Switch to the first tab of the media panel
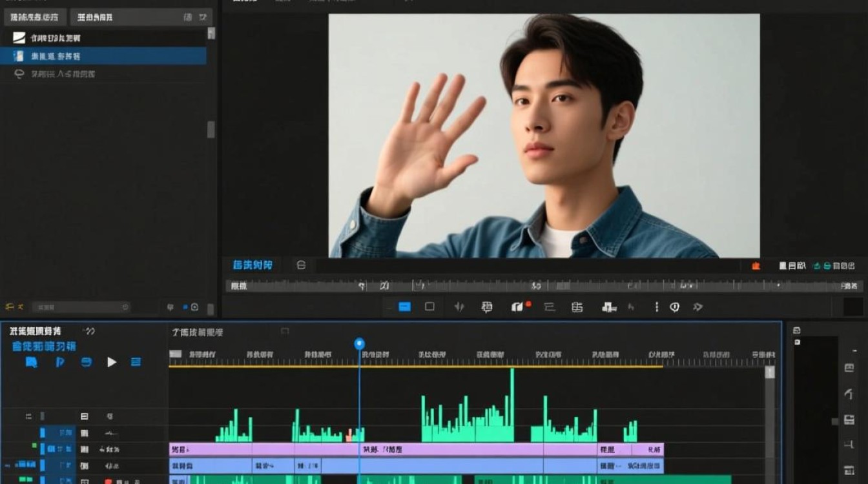Screen dimensions: 868x484 35,17
